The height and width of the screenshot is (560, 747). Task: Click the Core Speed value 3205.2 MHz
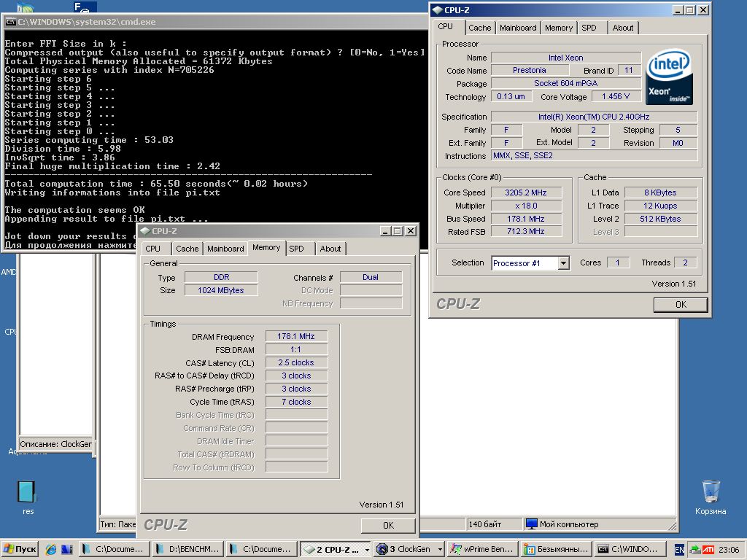click(x=526, y=192)
